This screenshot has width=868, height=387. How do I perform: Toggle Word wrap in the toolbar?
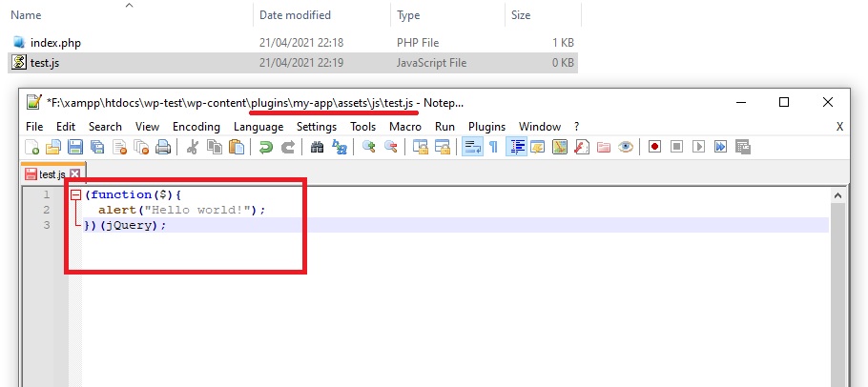tap(471, 147)
